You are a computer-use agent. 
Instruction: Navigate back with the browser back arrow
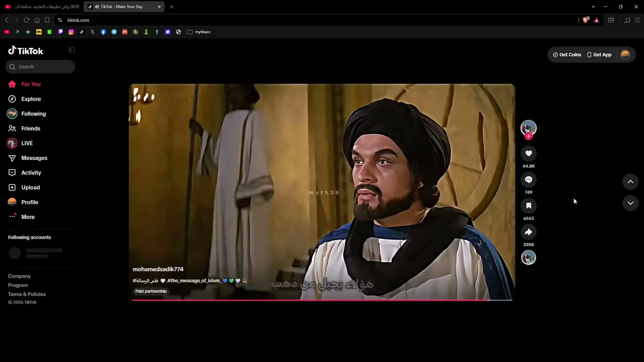7,20
